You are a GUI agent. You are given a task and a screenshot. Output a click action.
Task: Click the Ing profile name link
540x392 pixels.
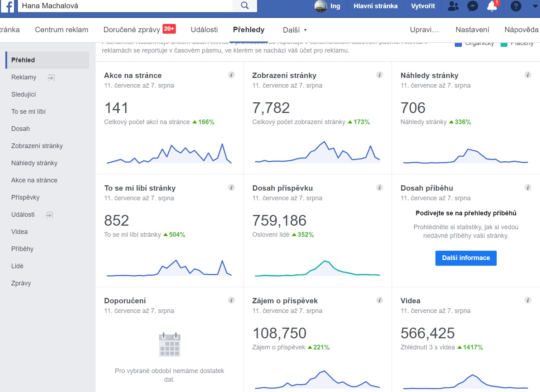coord(335,6)
